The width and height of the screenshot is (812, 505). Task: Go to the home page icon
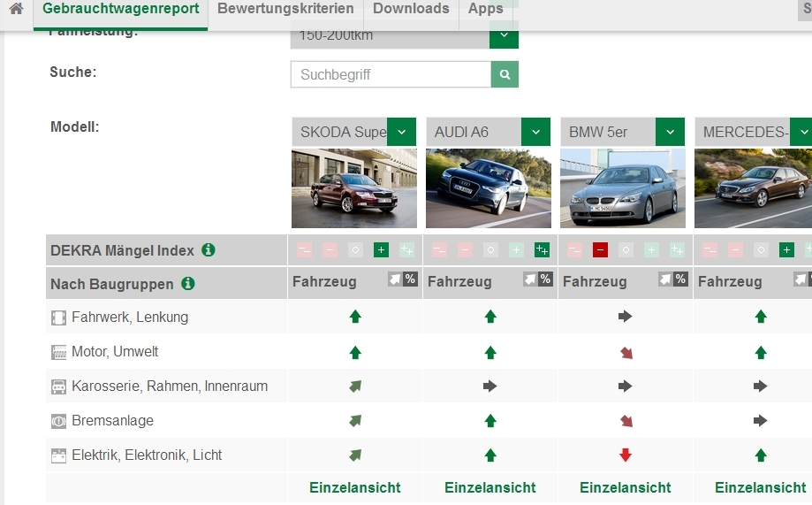click(16, 8)
